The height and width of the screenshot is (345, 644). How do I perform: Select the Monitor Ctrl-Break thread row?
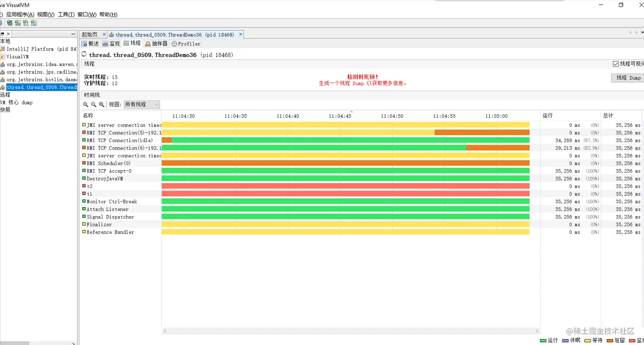(x=361, y=202)
